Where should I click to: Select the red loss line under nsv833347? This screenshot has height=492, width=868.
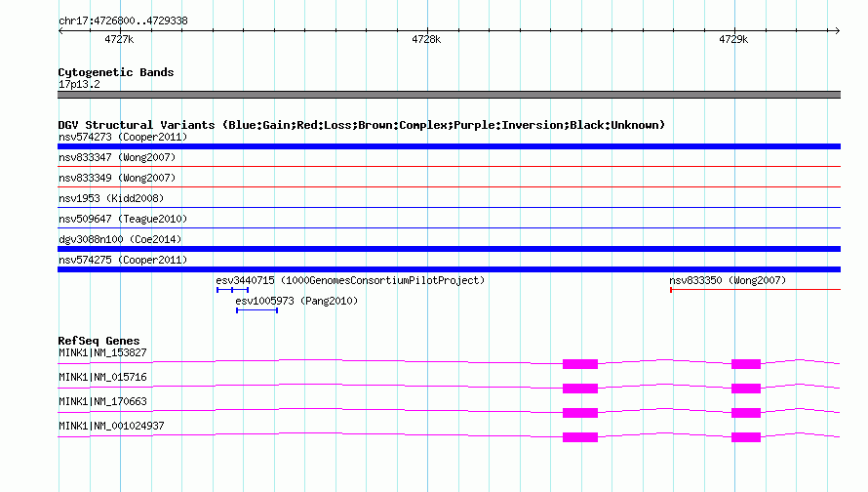(x=449, y=166)
